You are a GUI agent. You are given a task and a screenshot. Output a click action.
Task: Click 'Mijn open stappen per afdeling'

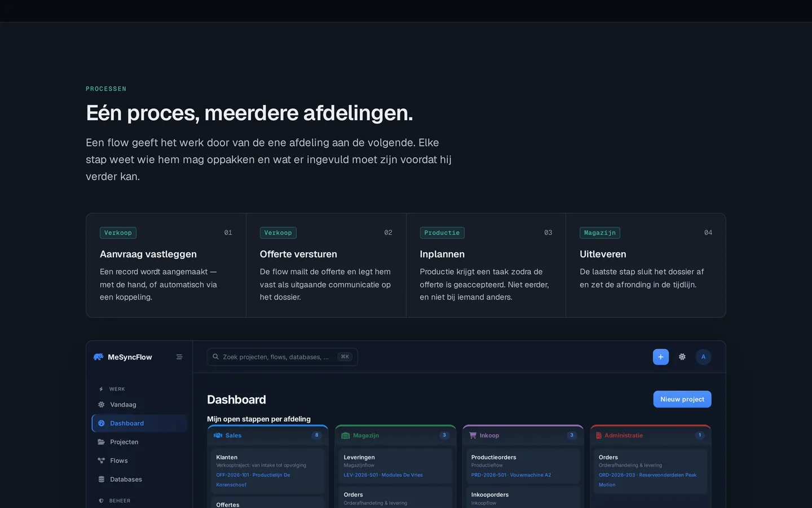pyautogui.click(x=259, y=419)
